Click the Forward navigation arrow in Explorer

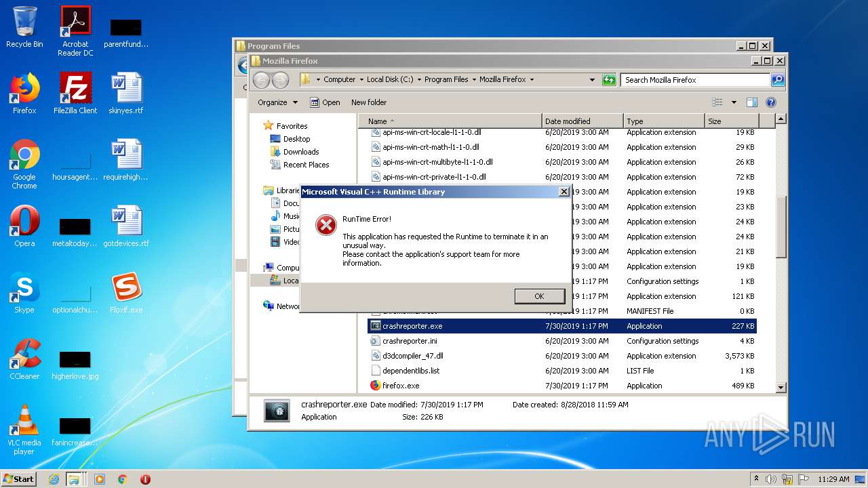point(279,80)
